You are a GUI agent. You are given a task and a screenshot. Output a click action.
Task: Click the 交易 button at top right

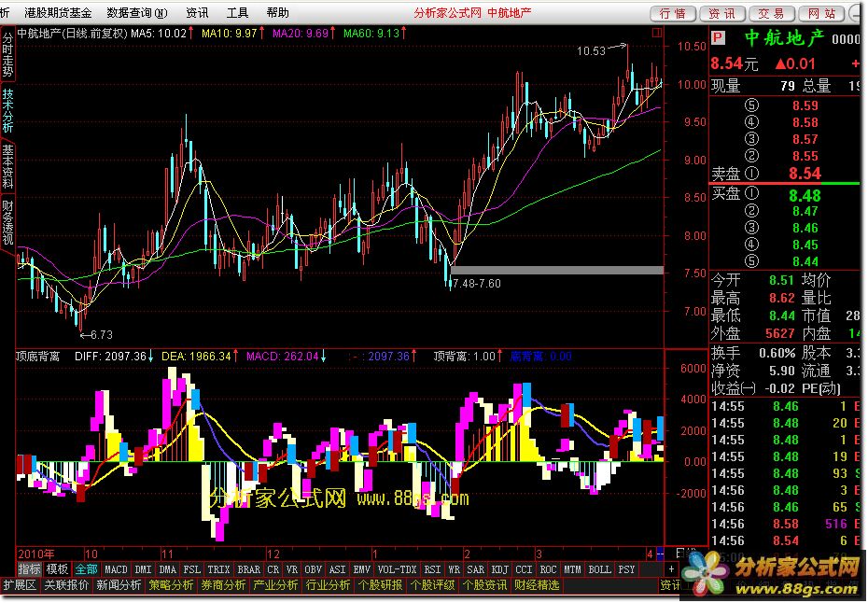(772, 13)
